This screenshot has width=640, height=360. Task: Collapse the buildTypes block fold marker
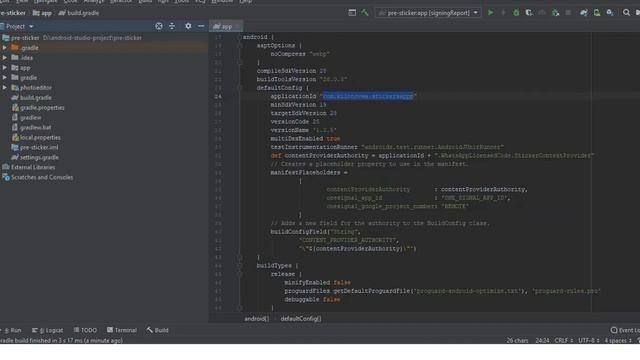(240, 265)
